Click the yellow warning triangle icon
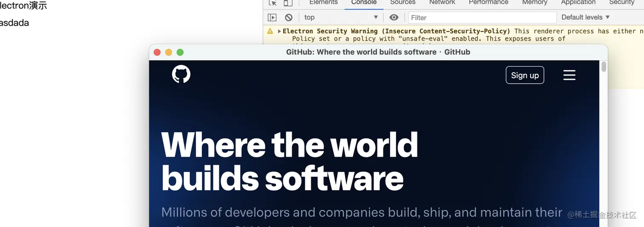 point(270,31)
